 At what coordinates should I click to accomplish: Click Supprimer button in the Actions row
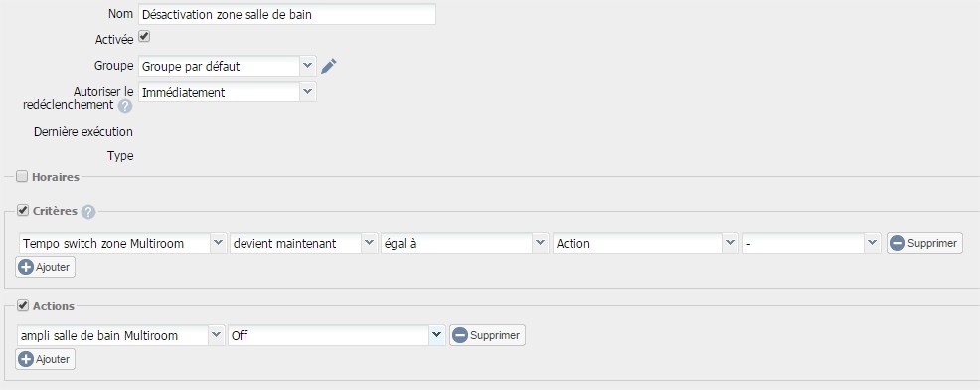pos(487,335)
